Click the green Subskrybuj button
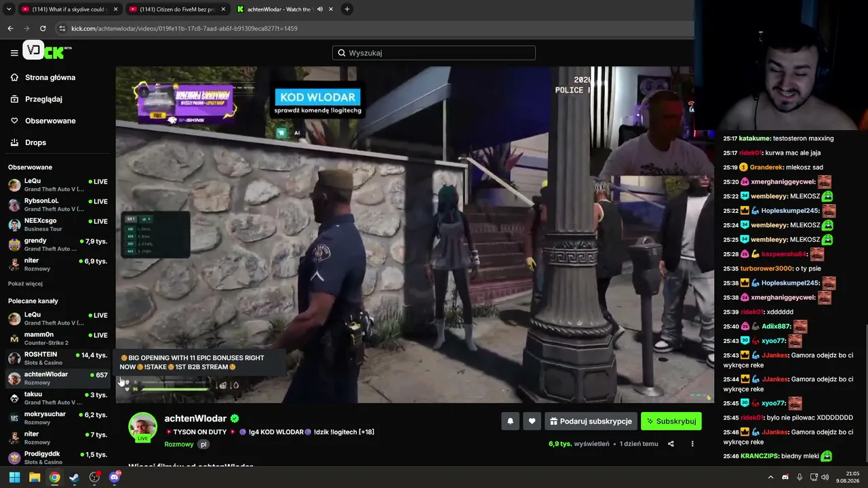Image resolution: width=868 pixels, height=488 pixels. [x=671, y=421]
